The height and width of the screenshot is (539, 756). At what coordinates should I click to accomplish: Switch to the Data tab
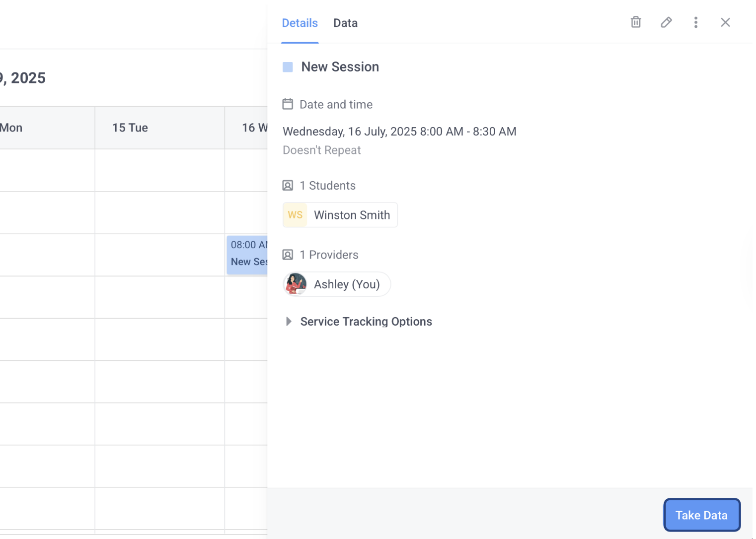point(345,23)
